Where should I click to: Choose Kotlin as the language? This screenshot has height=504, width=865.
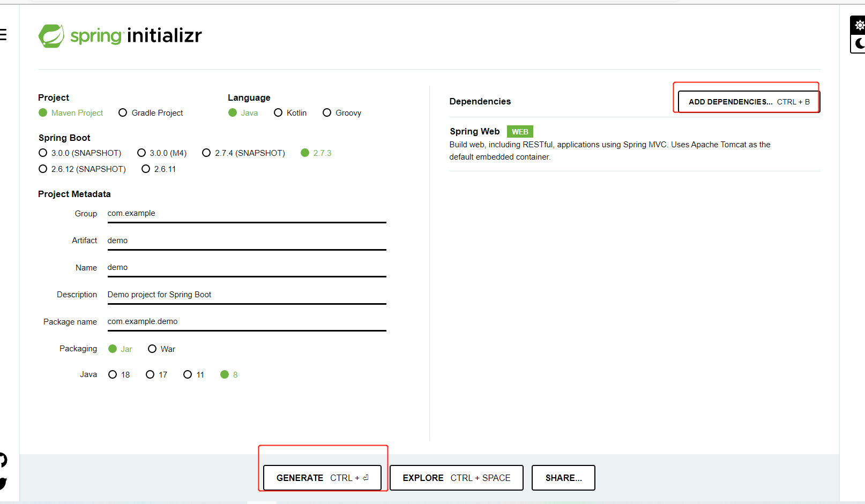(278, 113)
